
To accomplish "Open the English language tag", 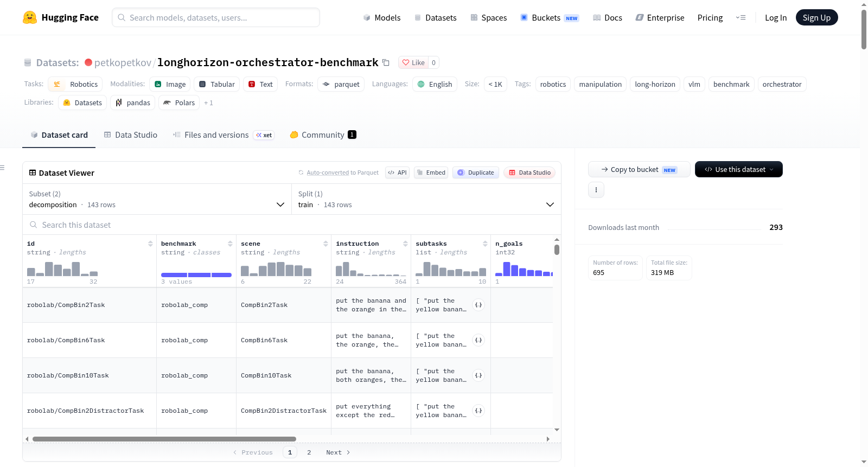I will click(435, 84).
